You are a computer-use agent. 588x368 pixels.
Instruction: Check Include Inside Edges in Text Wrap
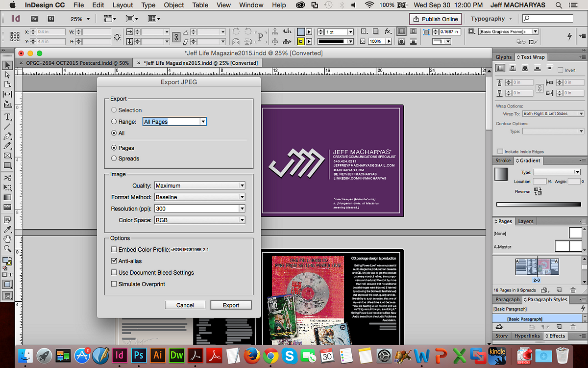500,152
